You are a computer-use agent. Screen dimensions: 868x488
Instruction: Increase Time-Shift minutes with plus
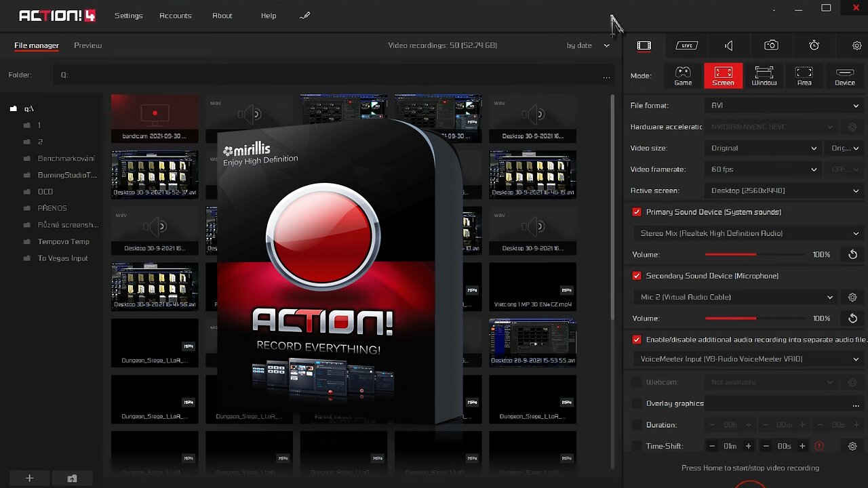pos(748,446)
